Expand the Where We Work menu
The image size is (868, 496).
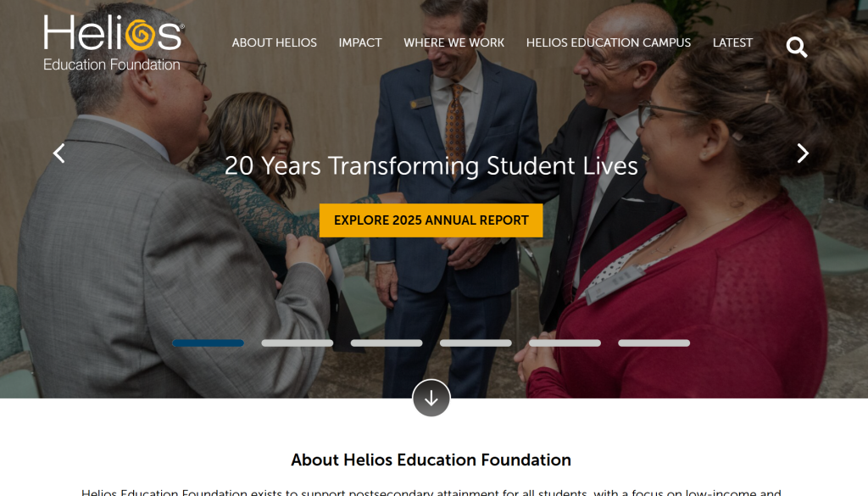(x=454, y=42)
